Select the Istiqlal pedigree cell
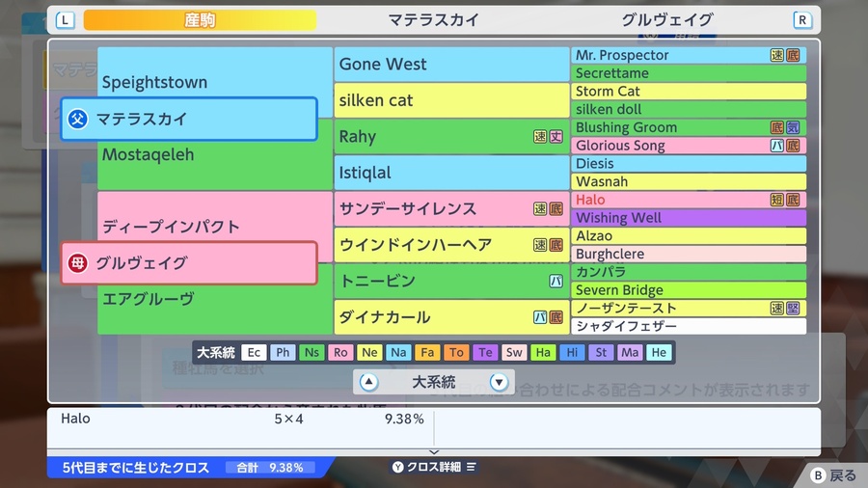Screen dimensions: 868x488 tap(451, 173)
